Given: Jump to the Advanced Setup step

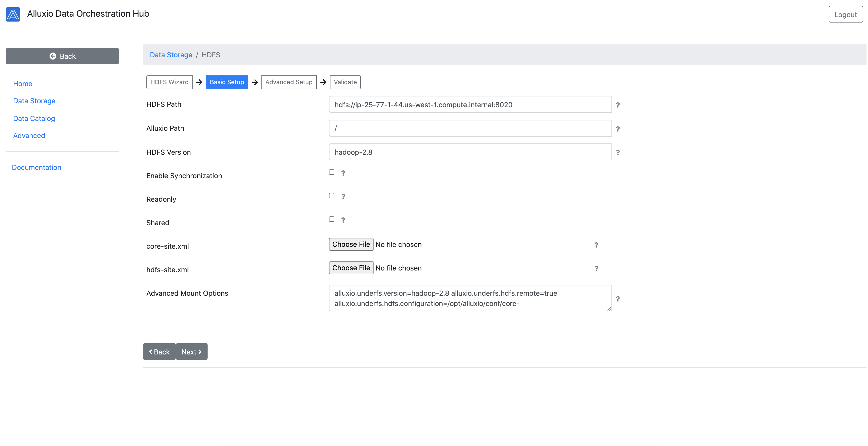Looking at the screenshot, I should coord(289,82).
